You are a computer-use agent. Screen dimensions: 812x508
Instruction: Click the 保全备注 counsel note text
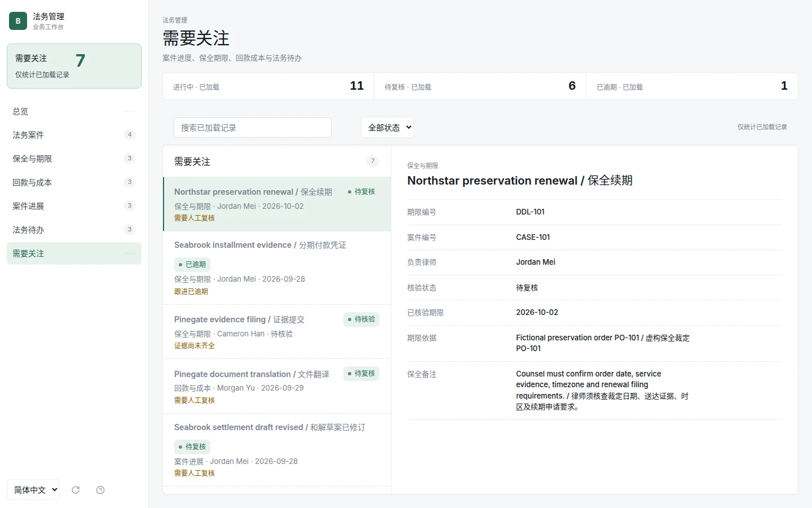602,390
